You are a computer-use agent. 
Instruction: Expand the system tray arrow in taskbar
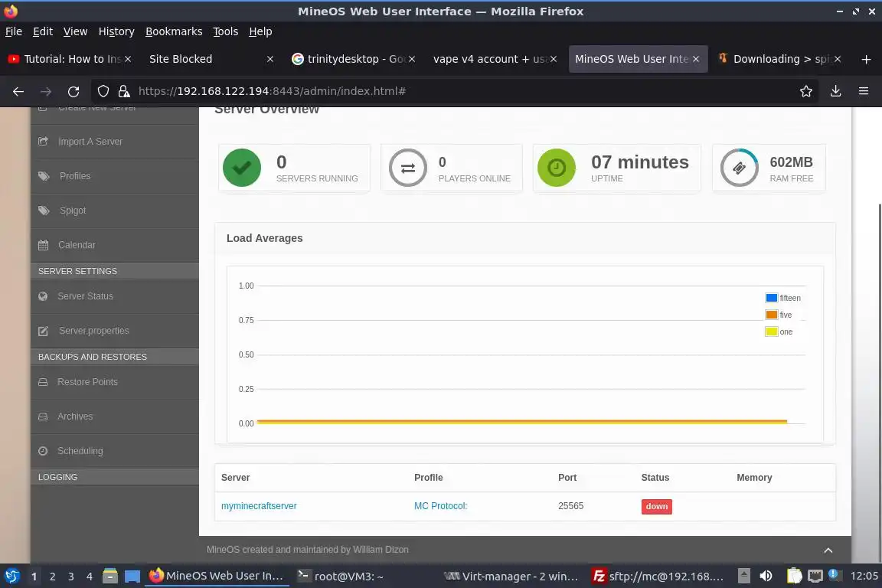[x=743, y=576]
